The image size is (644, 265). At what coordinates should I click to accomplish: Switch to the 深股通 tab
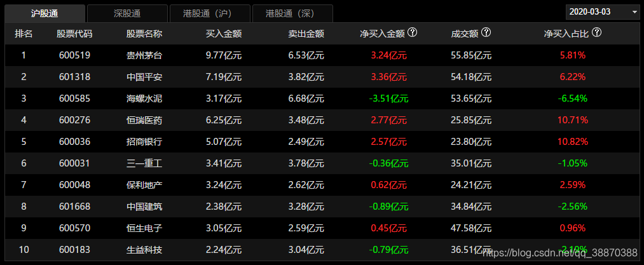click(127, 13)
